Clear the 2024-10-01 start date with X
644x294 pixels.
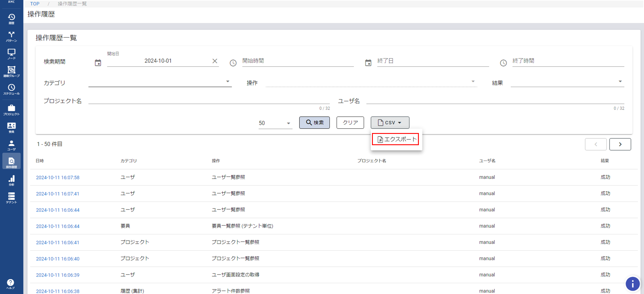coord(215,61)
